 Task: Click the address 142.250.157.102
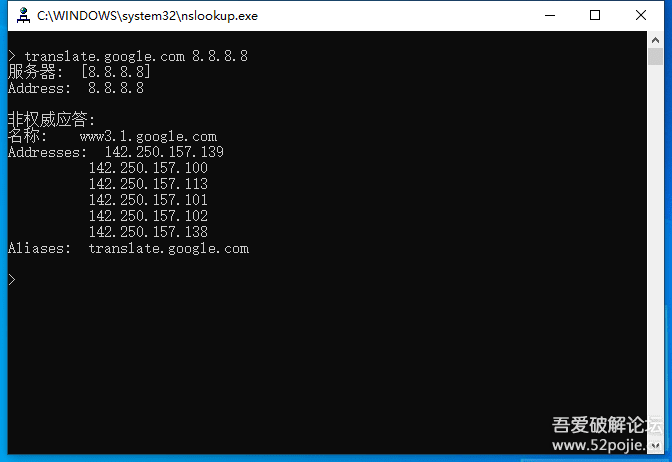tap(148, 216)
